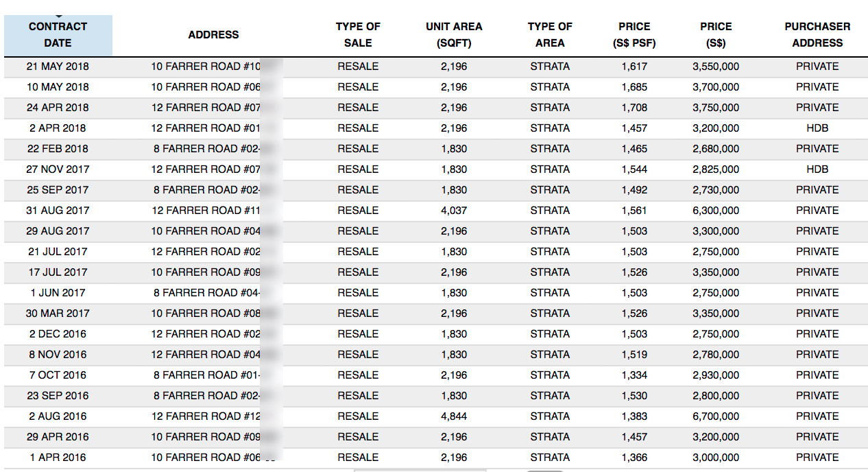The image size is (868, 472).
Task: Sort by Price (S$) column header
Action: 716,35
